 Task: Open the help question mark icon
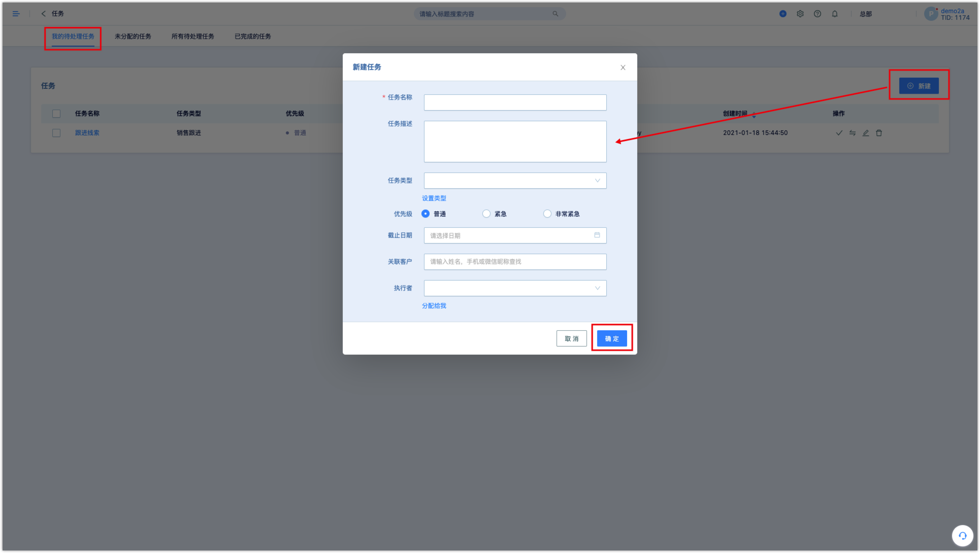(x=817, y=14)
